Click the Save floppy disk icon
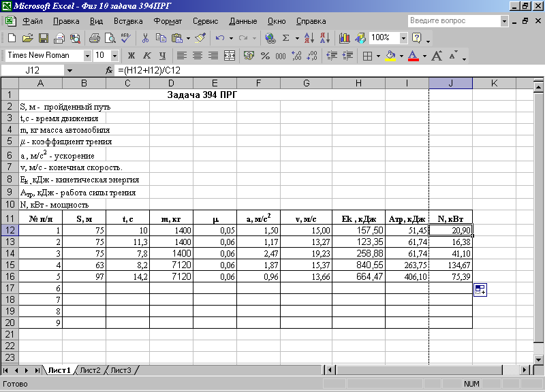This screenshot has width=545, height=392. 43,38
